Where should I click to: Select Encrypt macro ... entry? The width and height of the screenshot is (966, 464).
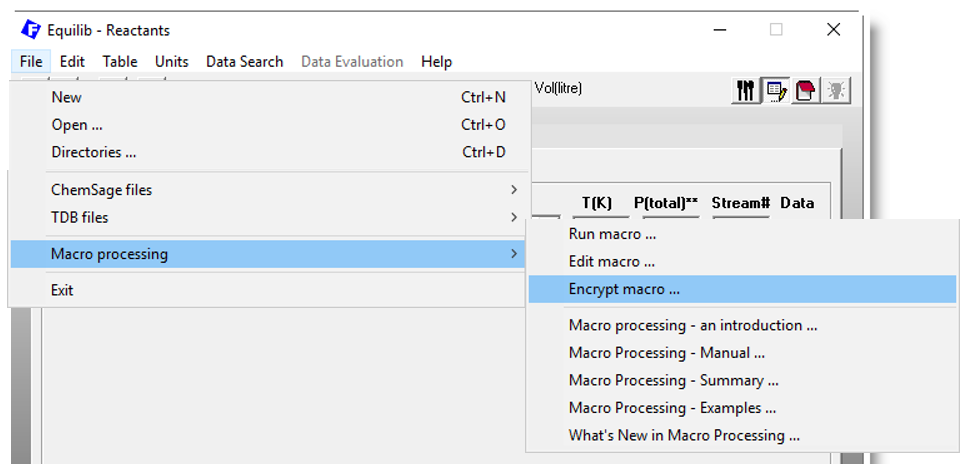742,289
